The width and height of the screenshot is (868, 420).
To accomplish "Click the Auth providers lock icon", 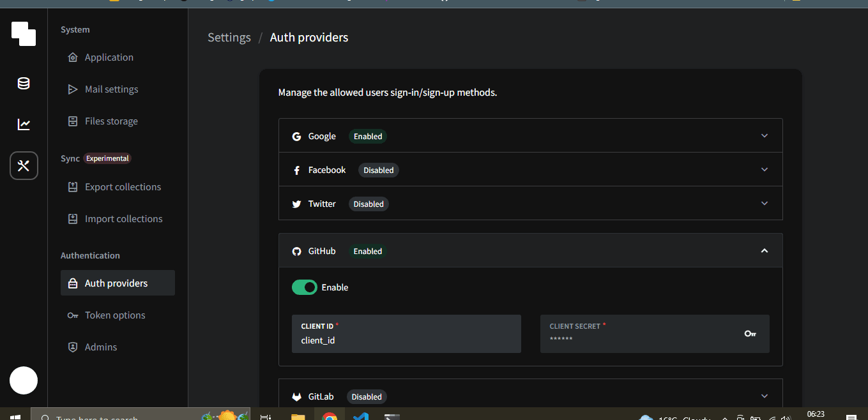I will [x=73, y=283].
